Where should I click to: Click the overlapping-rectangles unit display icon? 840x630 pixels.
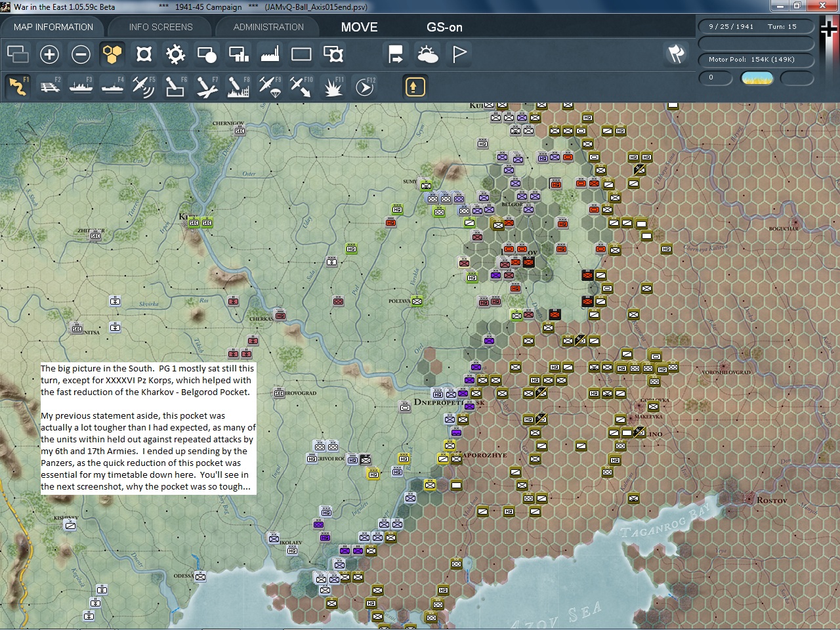pos(18,54)
